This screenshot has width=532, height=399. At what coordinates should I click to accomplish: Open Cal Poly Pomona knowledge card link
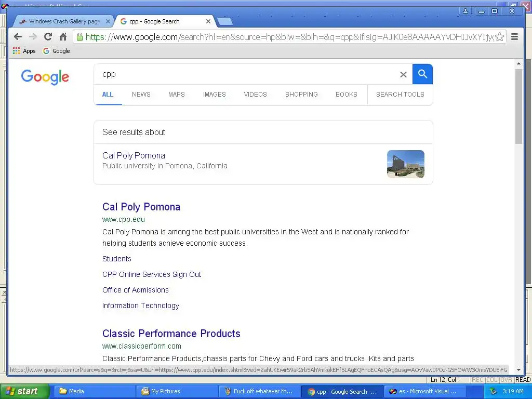pyautogui.click(x=134, y=155)
